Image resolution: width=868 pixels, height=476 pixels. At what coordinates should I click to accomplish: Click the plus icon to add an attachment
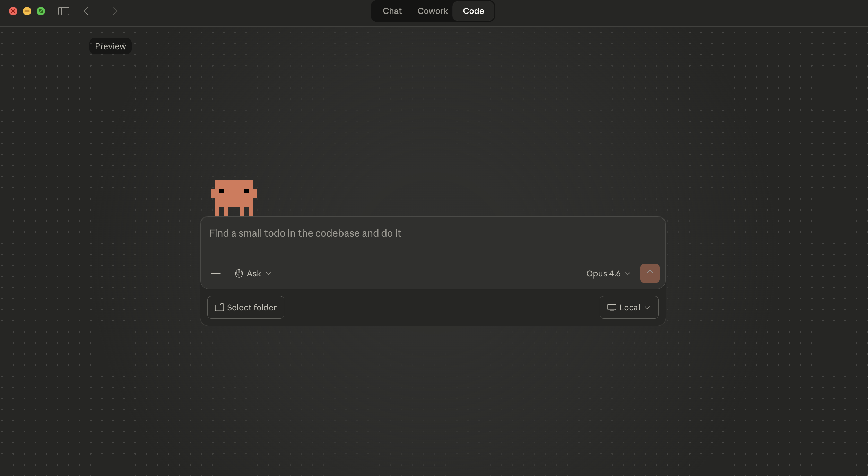pyautogui.click(x=216, y=273)
